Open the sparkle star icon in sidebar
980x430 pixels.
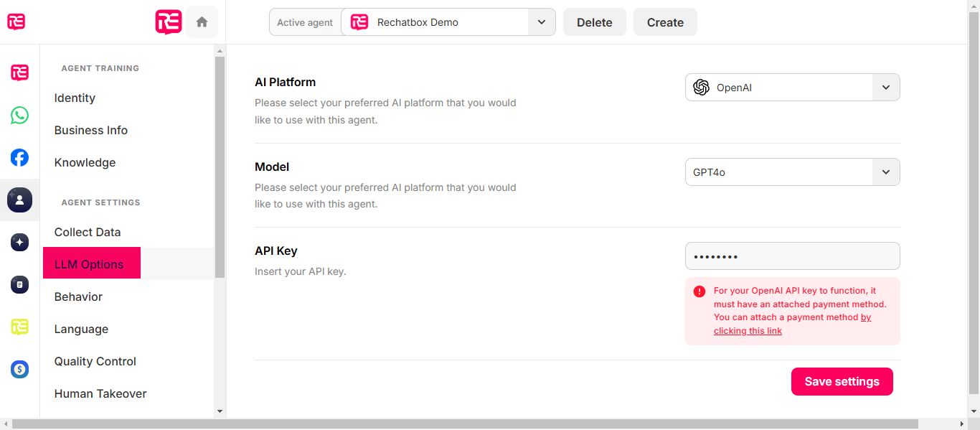click(19, 242)
